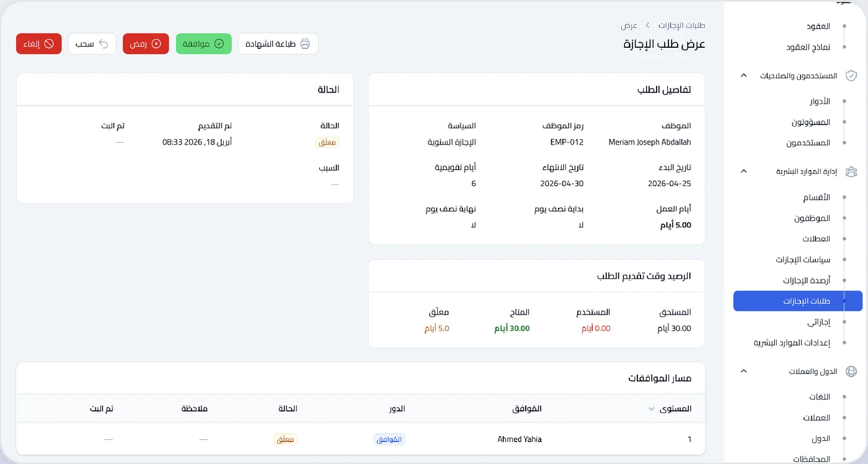
Task: Navigate to الأقسام
Action: [817, 197]
